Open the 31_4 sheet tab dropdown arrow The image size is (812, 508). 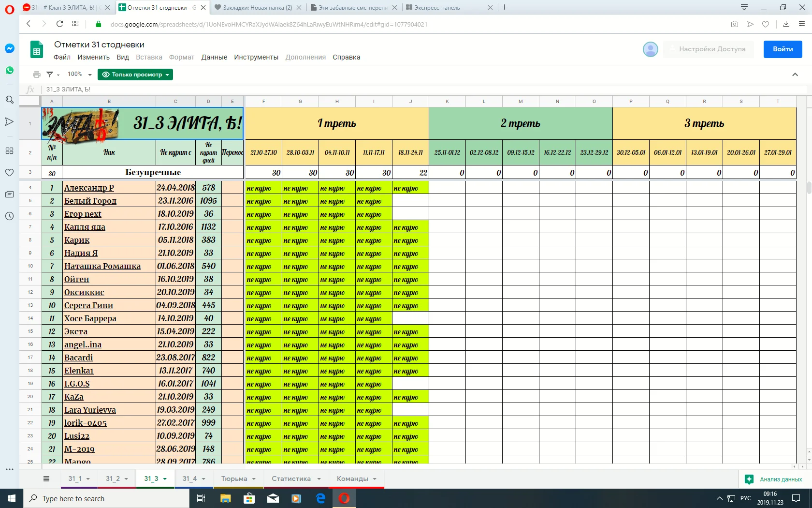[x=203, y=479]
